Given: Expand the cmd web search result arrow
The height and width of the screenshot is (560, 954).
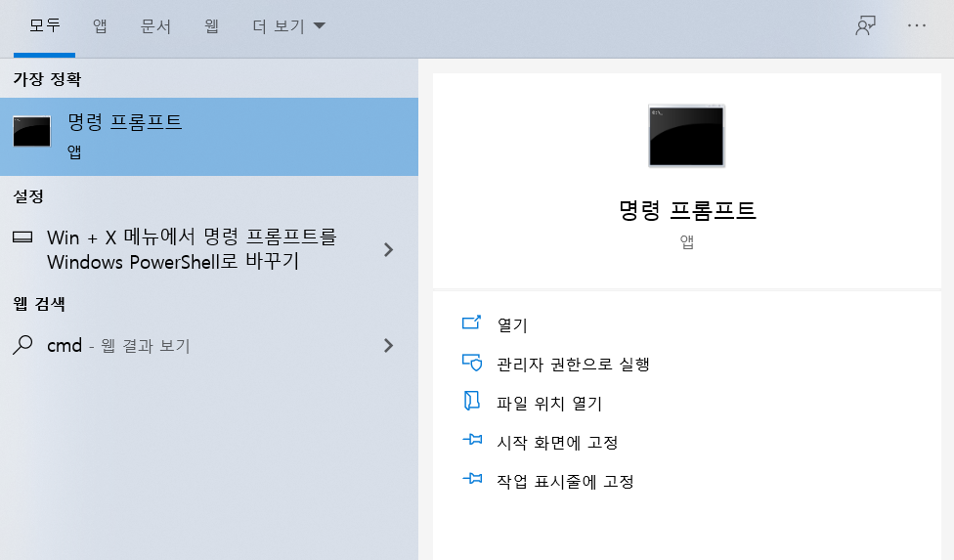Looking at the screenshot, I should (388, 345).
